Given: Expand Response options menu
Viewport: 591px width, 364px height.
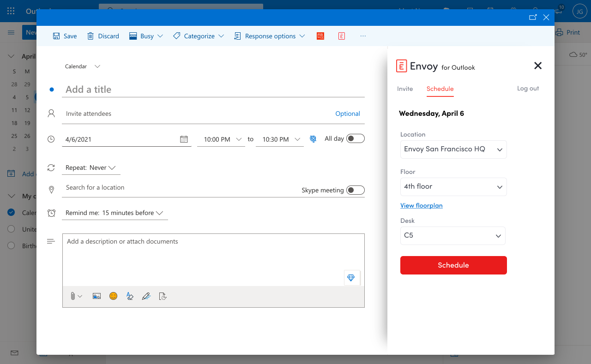Looking at the screenshot, I should pyautogui.click(x=270, y=36).
